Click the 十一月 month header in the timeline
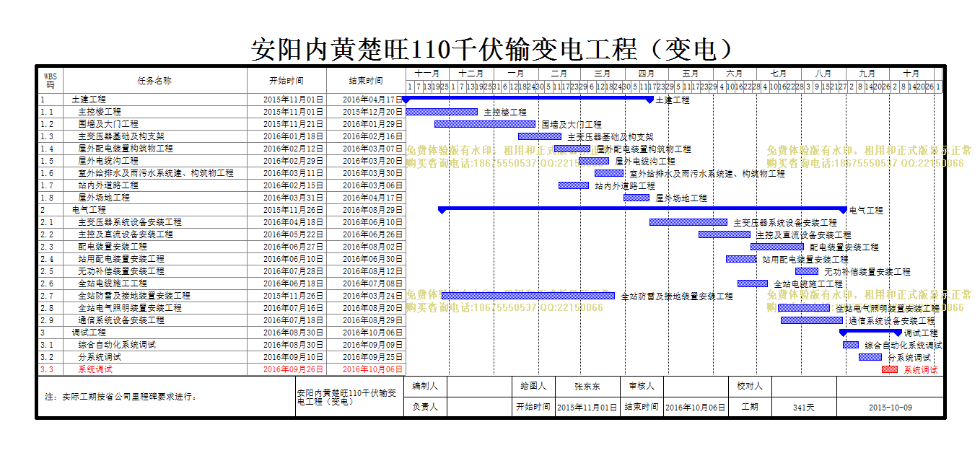Image resolution: width=980 pixels, height=453 pixels. [x=427, y=74]
